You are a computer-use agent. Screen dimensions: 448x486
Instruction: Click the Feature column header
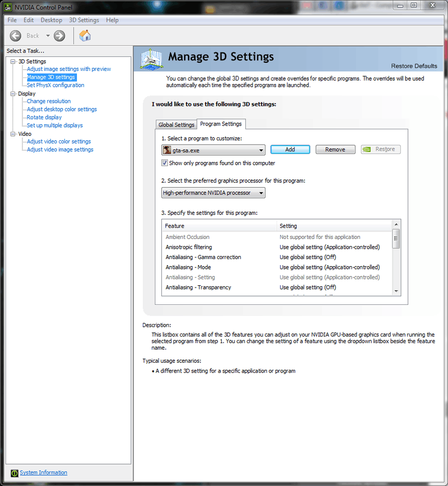[x=219, y=226]
